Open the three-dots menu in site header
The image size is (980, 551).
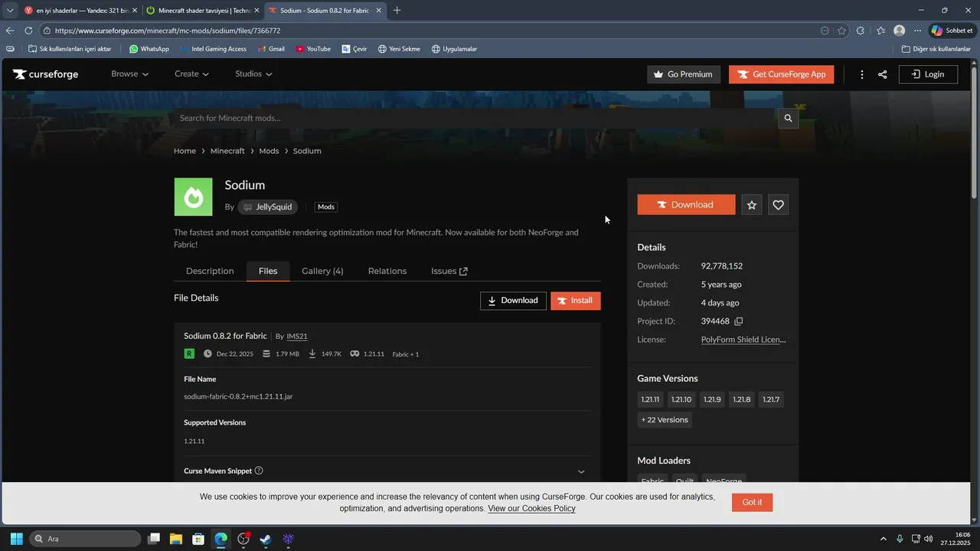pos(862,74)
